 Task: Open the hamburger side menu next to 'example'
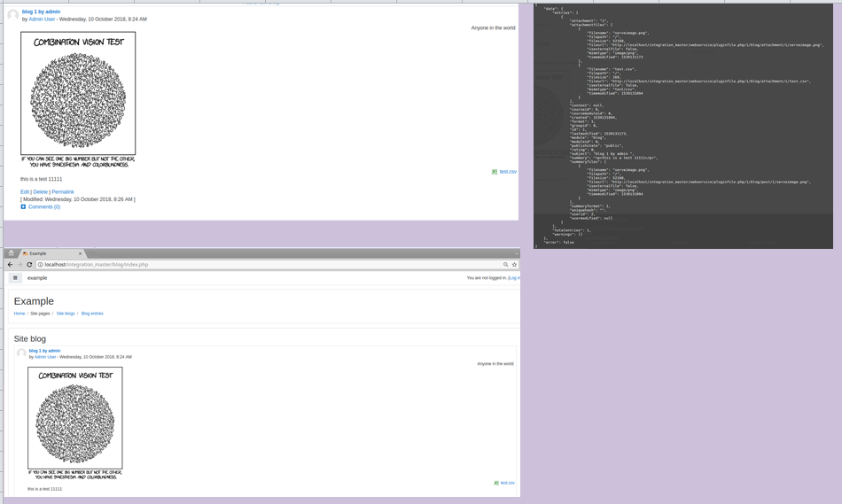click(15, 278)
